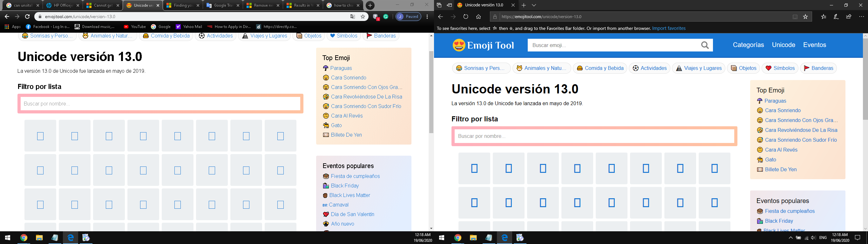Click the ENG language indicator in the system tray
Screen dimensions: 868x244
[x=823, y=238]
